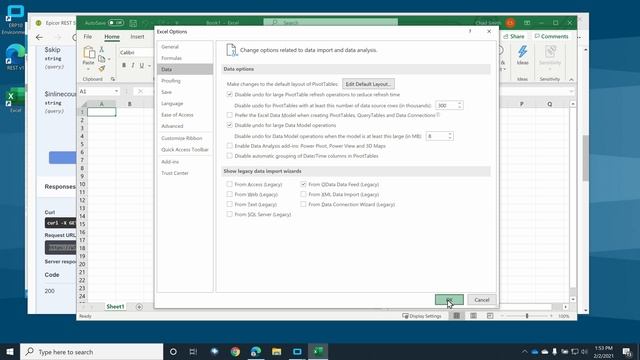Viewport: 640px width, 360px height.
Task: Select General category in Excel Options
Action: (x=185, y=47)
